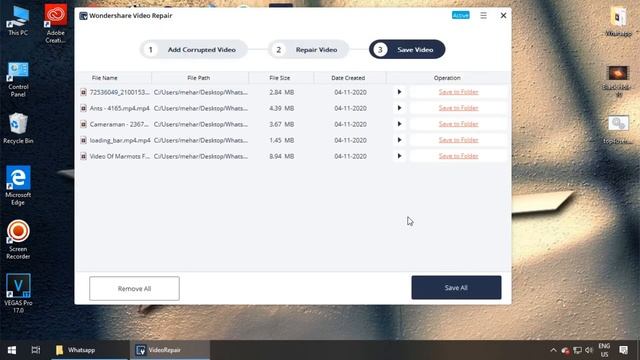
Task: Click the ENG US language indicator
Action: 604,350
